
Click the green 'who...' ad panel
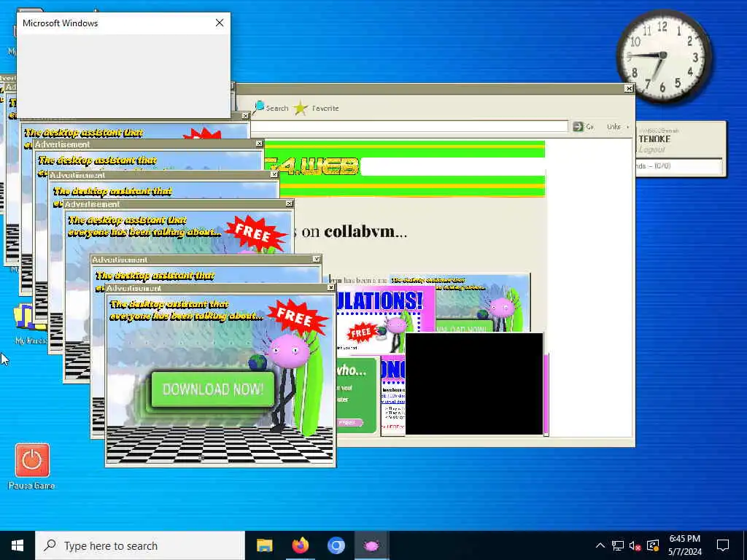point(357,395)
